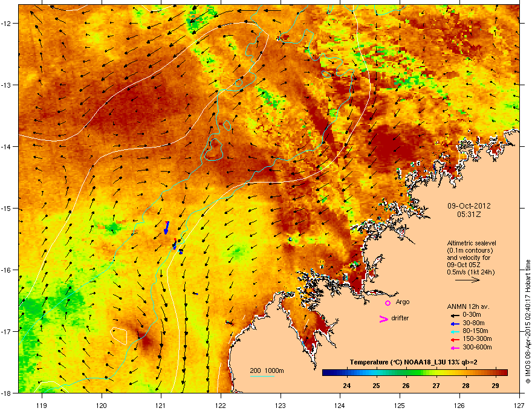Click the latitude axis label -18
The image size is (532, 411).
point(7,393)
